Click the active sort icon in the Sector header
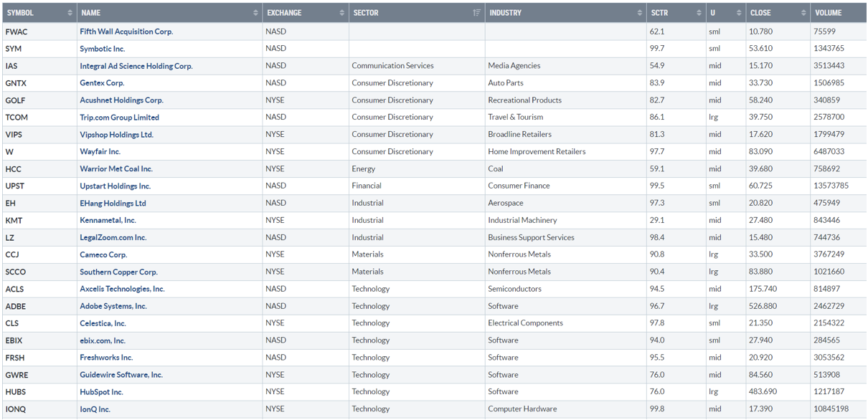The image size is (868, 420). click(477, 13)
